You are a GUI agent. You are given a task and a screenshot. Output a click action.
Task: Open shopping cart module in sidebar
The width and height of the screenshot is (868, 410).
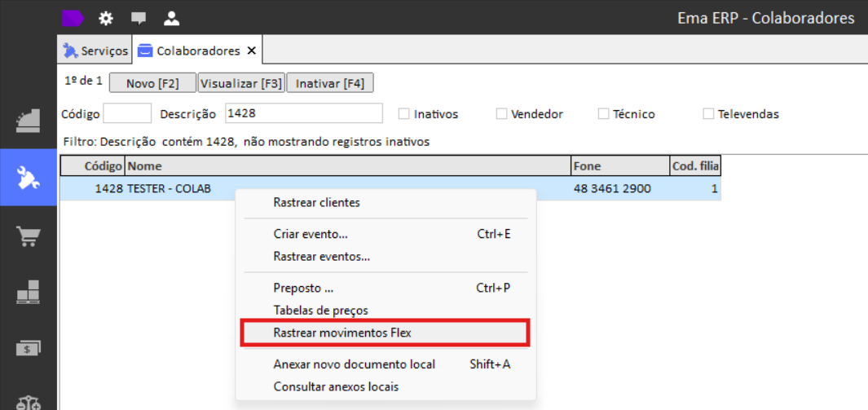click(29, 236)
